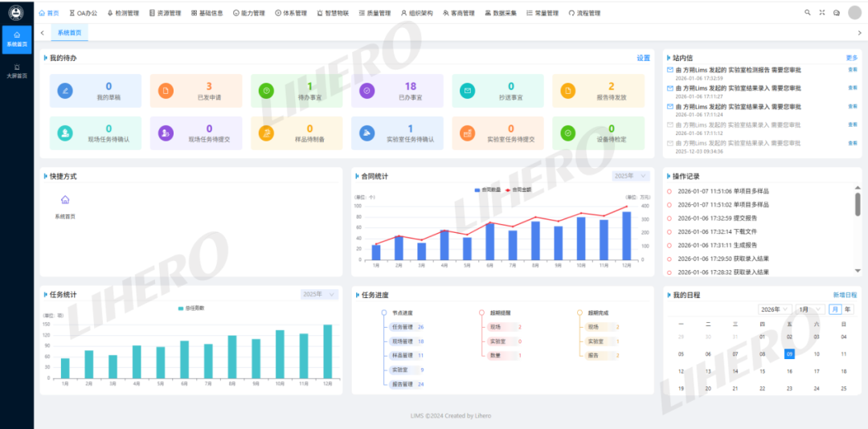Image resolution: width=868 pixels, height=429 pixels.
Task: Click the 报告待发放 orange icon card
Action: pos(567,91)
